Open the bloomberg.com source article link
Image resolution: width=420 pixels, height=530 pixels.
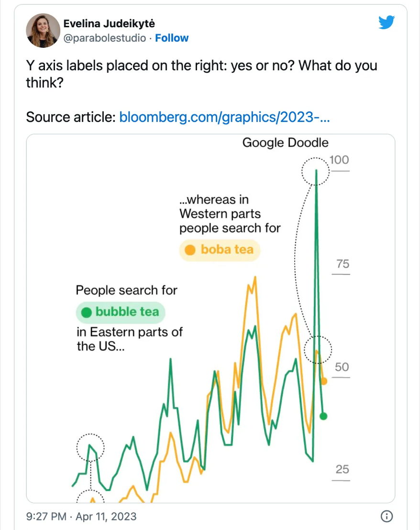(x=224, y=117)
